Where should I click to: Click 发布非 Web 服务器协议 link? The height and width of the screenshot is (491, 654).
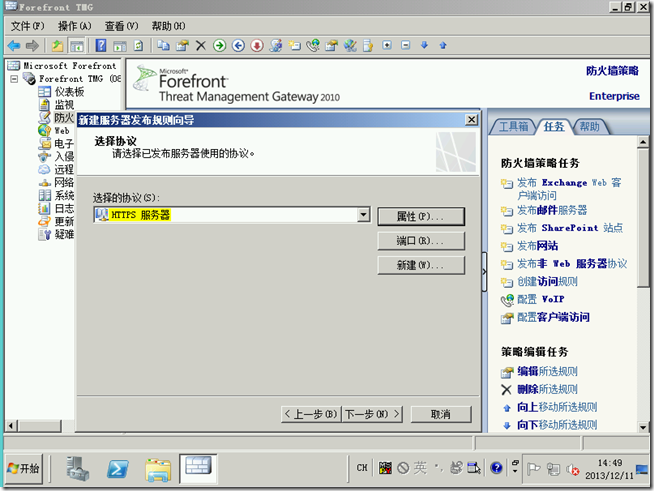tap(572, 264)
